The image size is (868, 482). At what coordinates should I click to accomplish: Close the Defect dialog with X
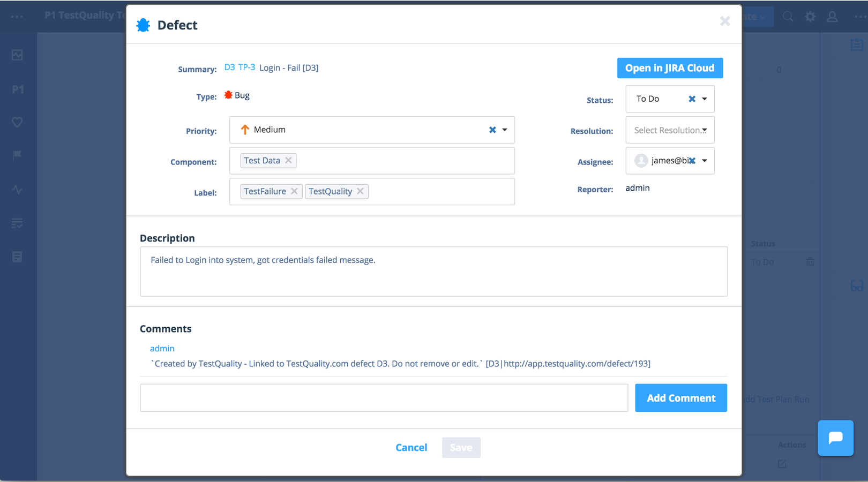pos(725,21)
